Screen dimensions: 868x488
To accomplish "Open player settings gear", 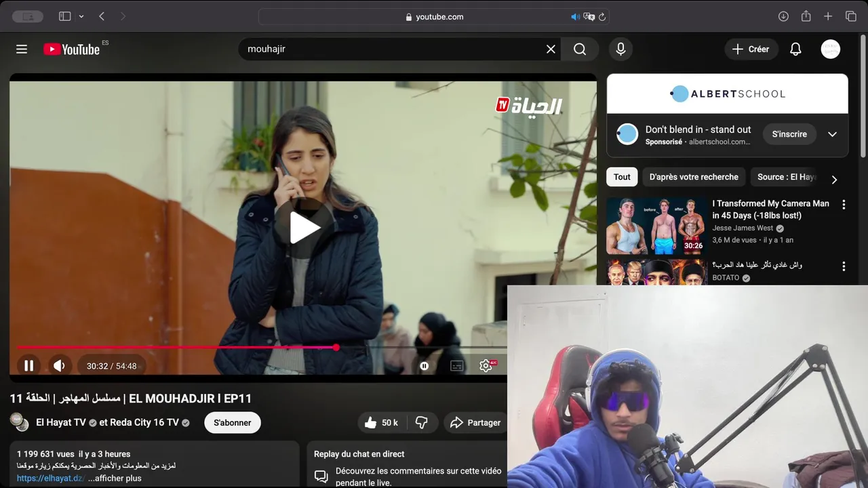I will [486, 366].
